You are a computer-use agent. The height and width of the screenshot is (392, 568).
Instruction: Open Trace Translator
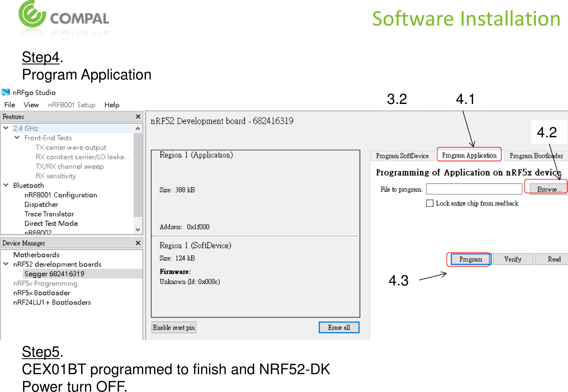pos(49,214)
